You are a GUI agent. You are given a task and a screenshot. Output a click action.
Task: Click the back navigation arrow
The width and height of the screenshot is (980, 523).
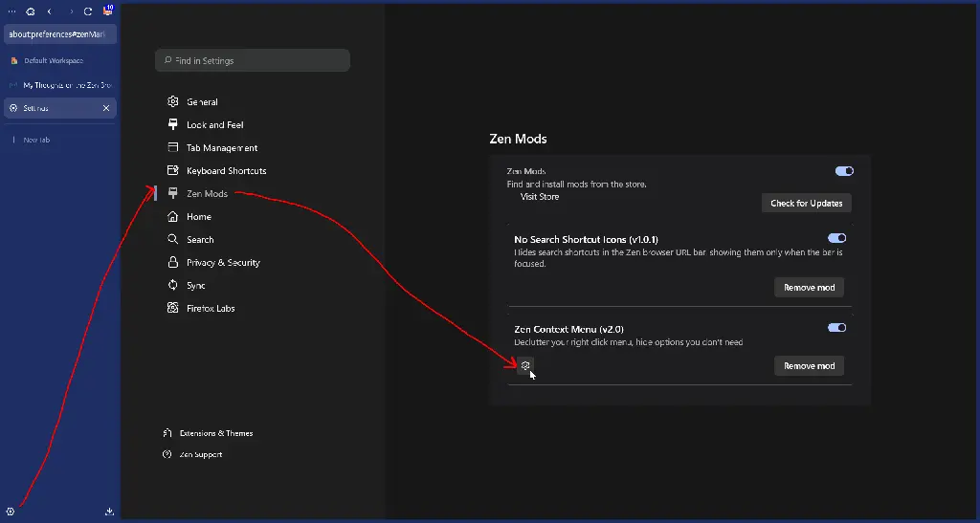50,11
